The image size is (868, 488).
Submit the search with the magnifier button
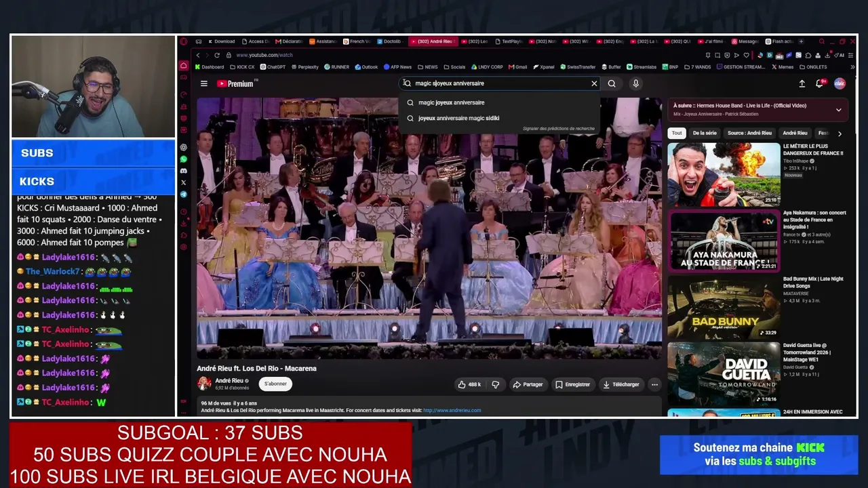coord(612,83)
